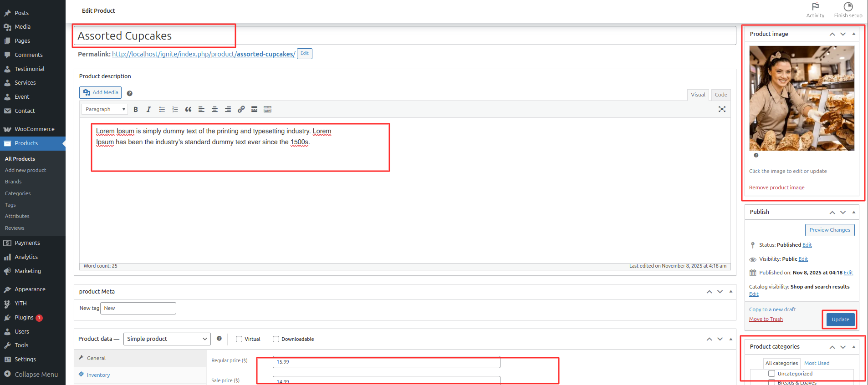Apply italic formatting in description editor
The width and height of the screenshot is (868, 385).
click(x=148, y=109)
